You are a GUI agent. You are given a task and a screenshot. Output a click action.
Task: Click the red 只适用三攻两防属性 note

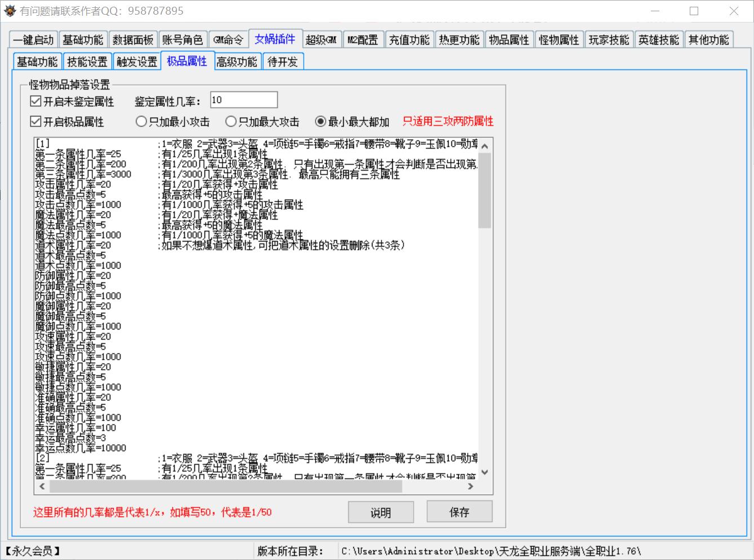click(x=448, y=121)
